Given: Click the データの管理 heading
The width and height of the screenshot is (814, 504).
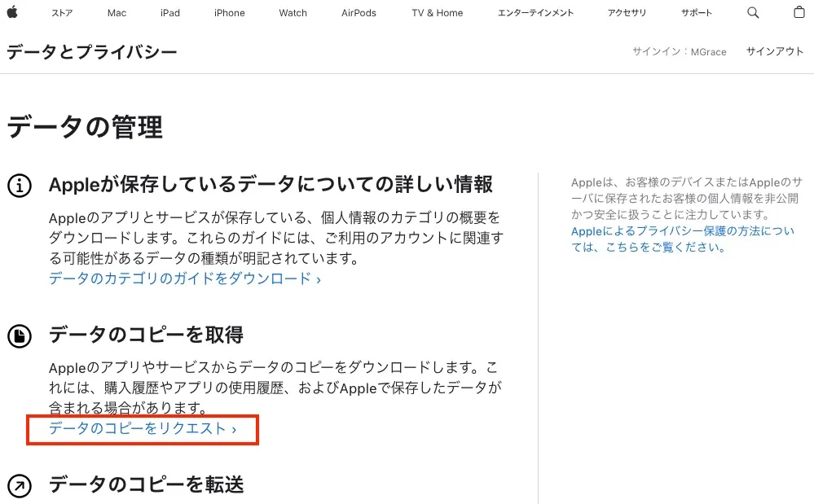Looking at the screenshot, I should [85, 127].
